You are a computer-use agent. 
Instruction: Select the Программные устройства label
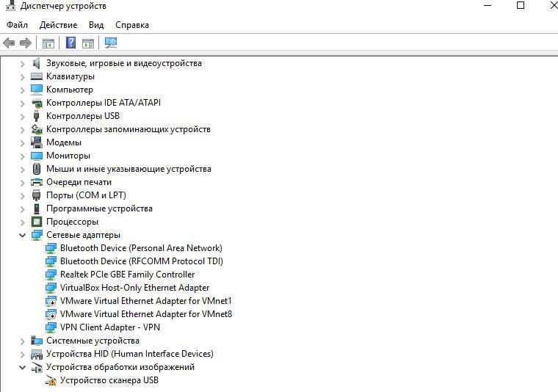[x=99, y=208]
